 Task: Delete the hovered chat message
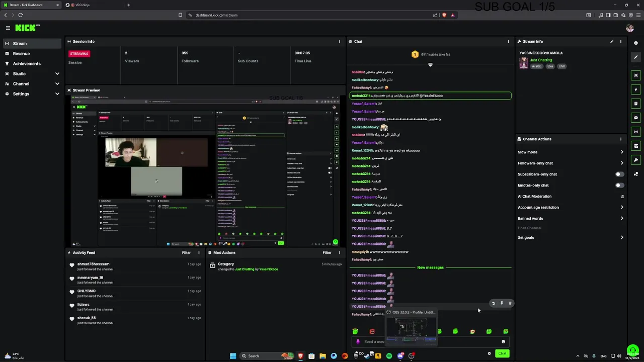[510, 303]
